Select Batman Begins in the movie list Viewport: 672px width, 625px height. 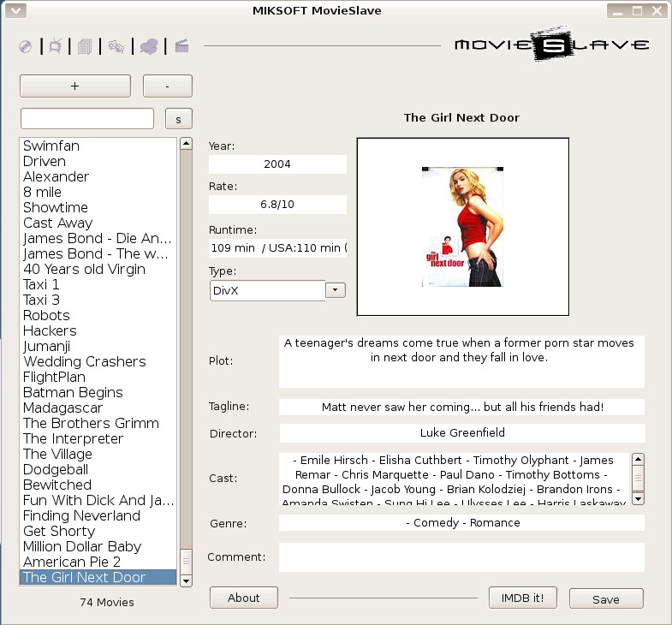point(98,393)
